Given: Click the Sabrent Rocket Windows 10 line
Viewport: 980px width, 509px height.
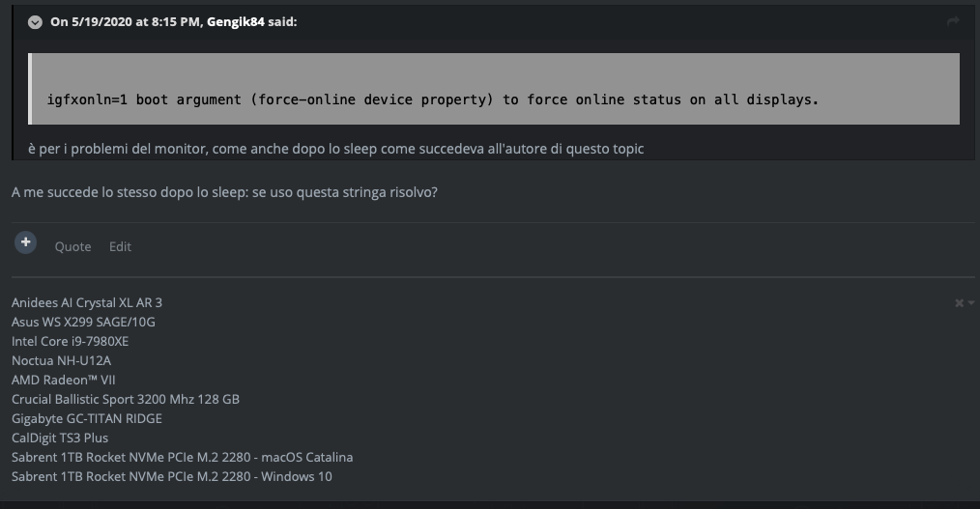Looking at the screenshot, I should 172,476.
